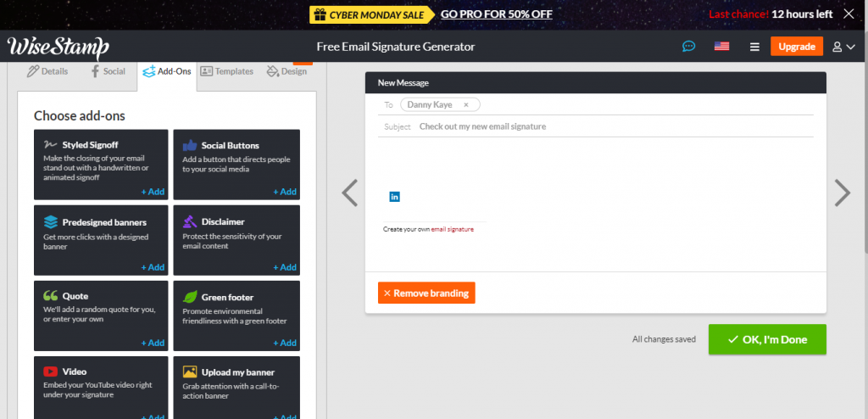
Task: Click the Social Buttons thumbs-up icon
Action: 190,145
